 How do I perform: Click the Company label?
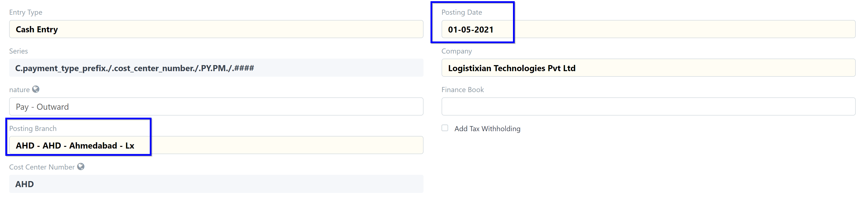(457, 51)
